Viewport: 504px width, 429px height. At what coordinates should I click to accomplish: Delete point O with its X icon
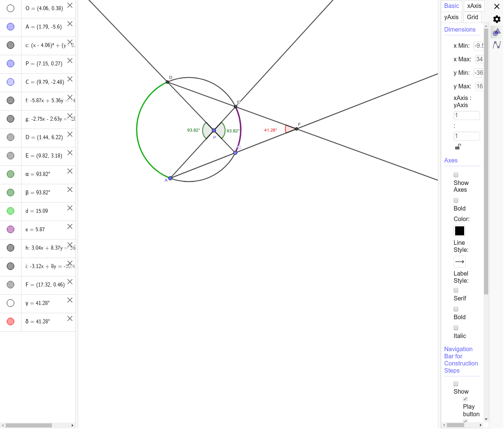pos(70,5)
